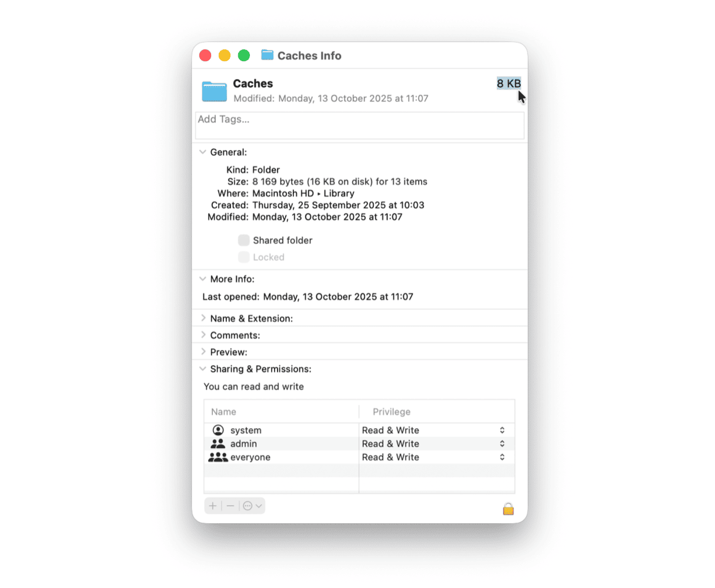The image size is (715, 588).
Task: Click the plus button to add user
Action: tap(213, 506)
